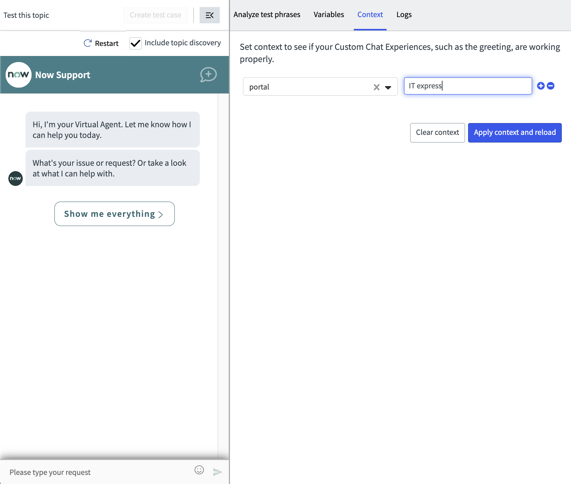Click the Restart refresh icon
Screen dimensions: 571x484
tap(87, 43)
